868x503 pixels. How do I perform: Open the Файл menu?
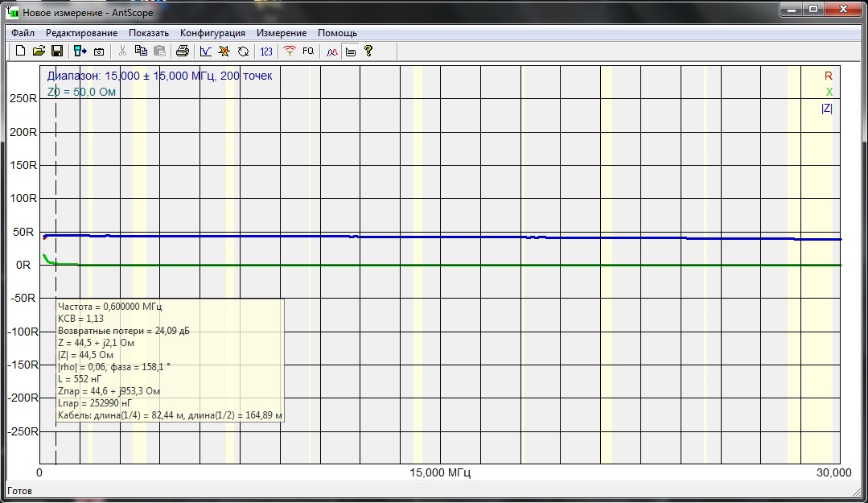coord(23,33)
